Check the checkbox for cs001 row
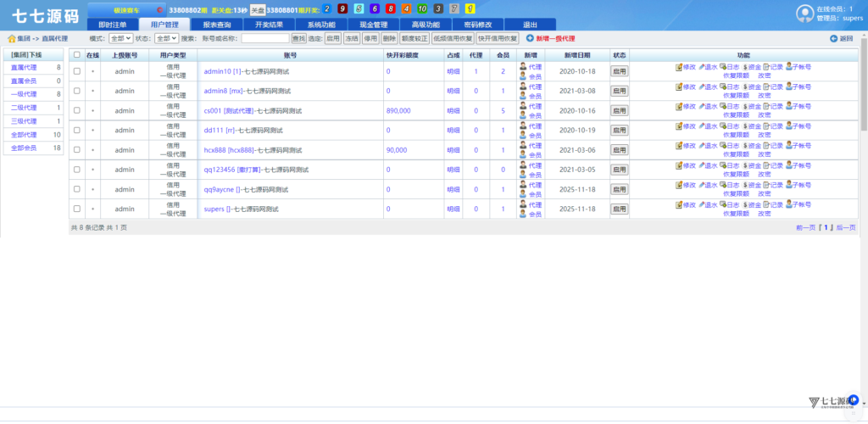The image size is (868, 424). click(77, 110)
